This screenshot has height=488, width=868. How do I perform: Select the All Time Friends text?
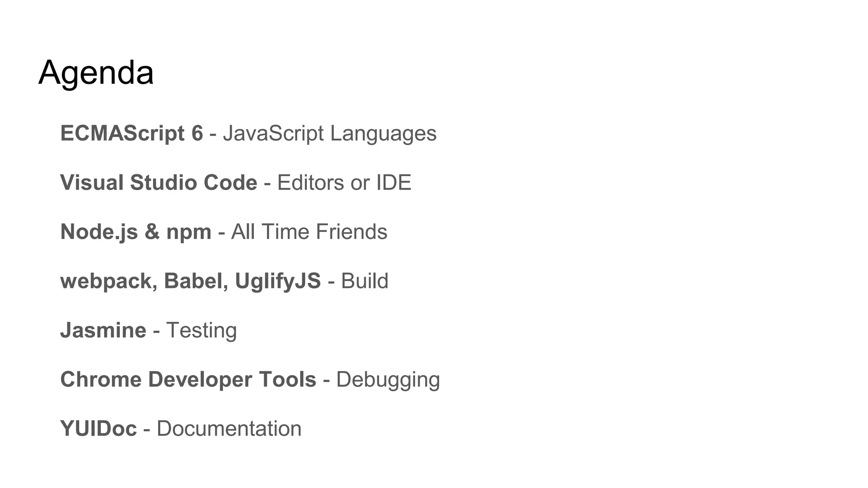click(x=309, y=232)
